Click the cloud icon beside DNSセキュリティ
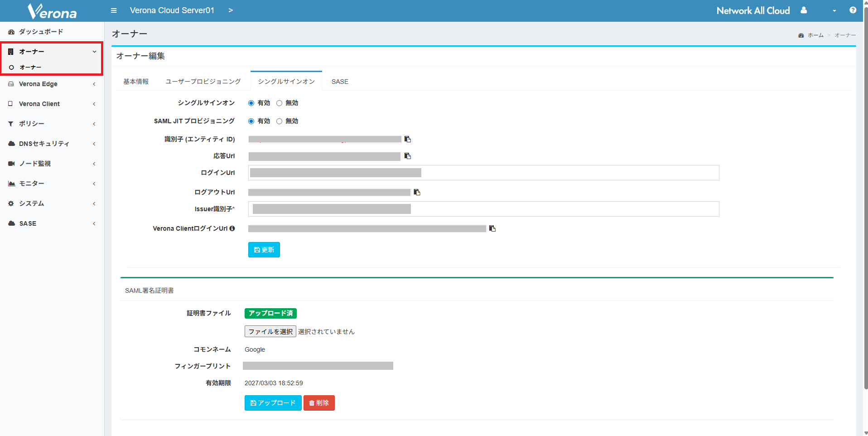Screen dimensions: 868x436 pos(12,144)
